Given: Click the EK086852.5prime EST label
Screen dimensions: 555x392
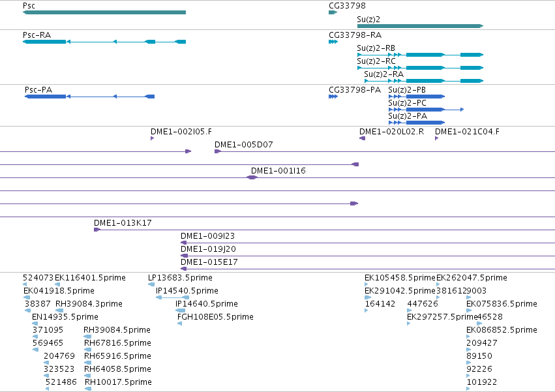Looking at the screenshot, I should [x=502, y=330].
